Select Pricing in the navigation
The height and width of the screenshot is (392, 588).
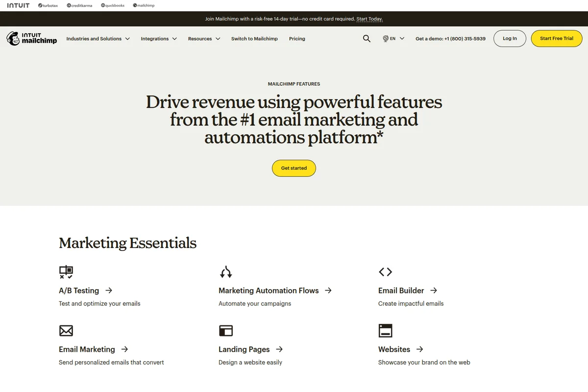point(297,38)
